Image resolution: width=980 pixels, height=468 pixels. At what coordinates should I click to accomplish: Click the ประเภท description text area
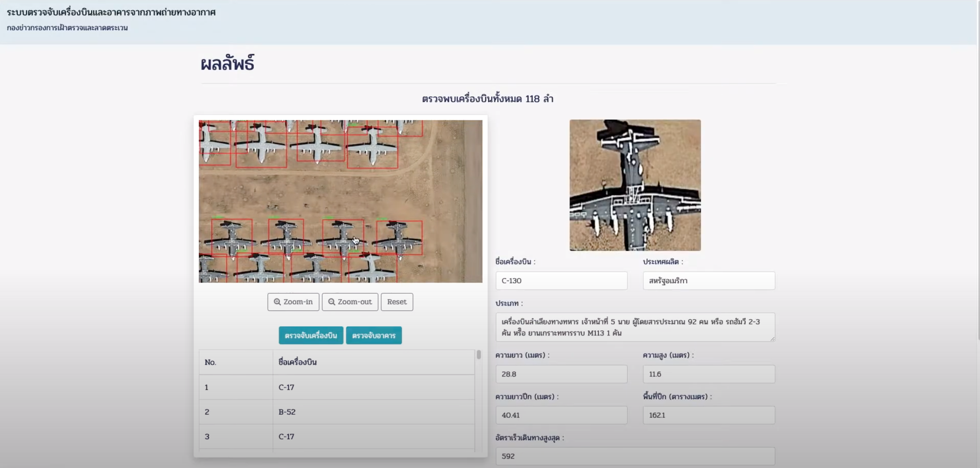point(635,327)
